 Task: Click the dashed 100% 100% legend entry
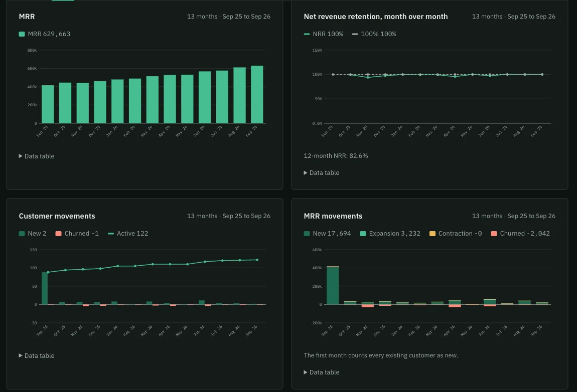pyautogui.click(x=374, y=34)
